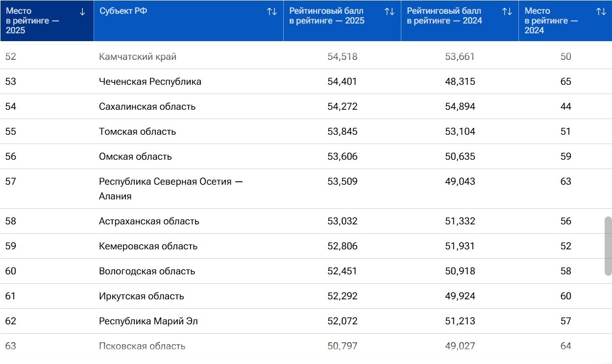
Task: Click Республика Марий Эл region name
Action: click(148, 321)
